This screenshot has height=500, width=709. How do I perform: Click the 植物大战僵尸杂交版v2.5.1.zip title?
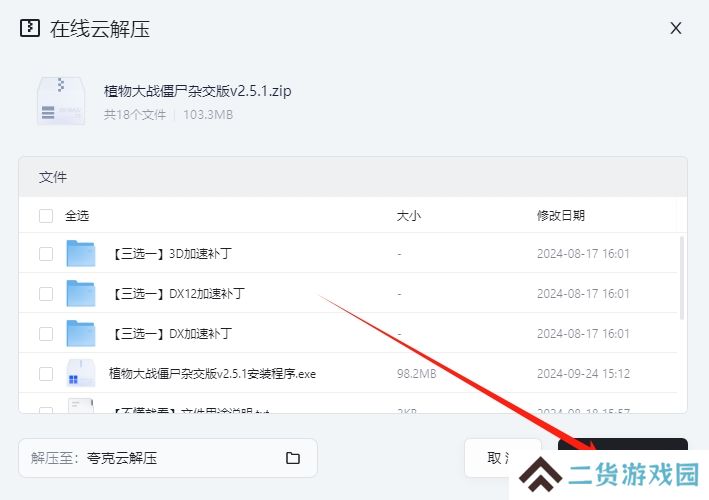(x=198, y=91)
